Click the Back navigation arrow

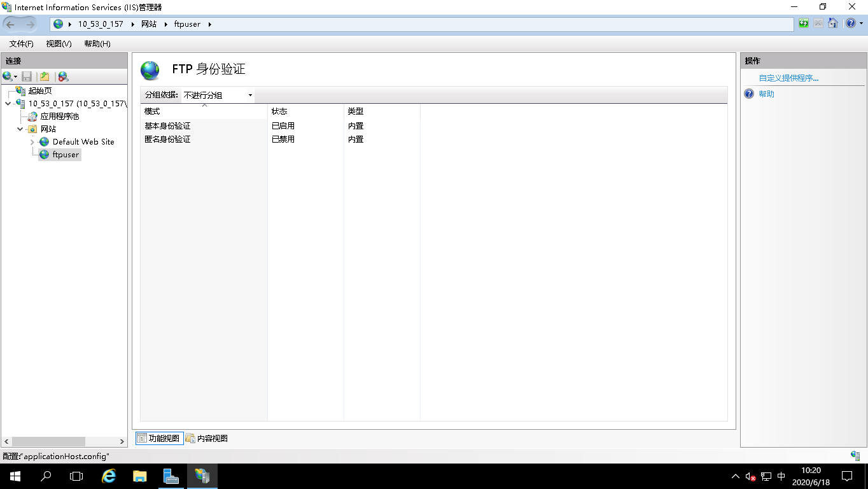[11, 24]
